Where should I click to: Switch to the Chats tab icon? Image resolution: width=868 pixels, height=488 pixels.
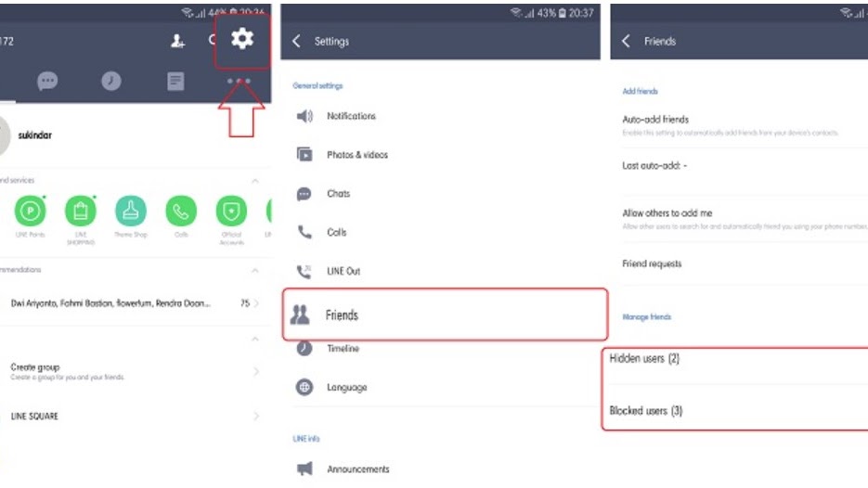pos(47,82)
